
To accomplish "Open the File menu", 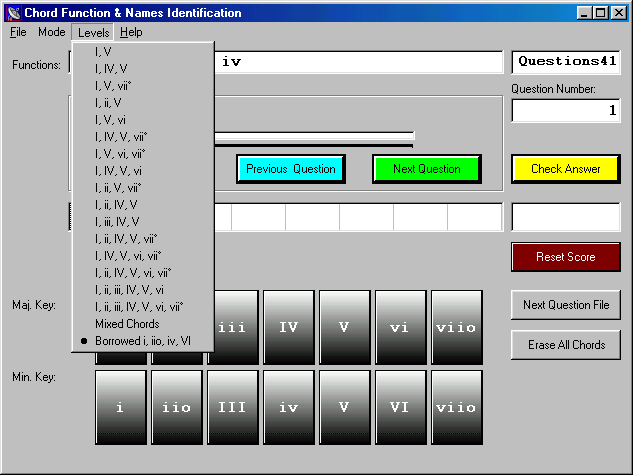I will pyautogui.click(x=18, y=32).
